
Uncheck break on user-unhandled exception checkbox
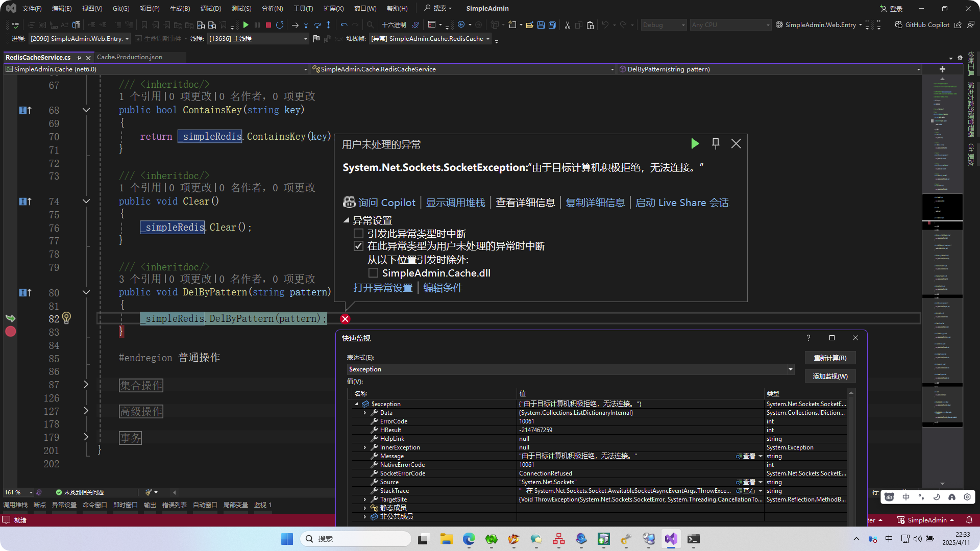tap(359, 246)
